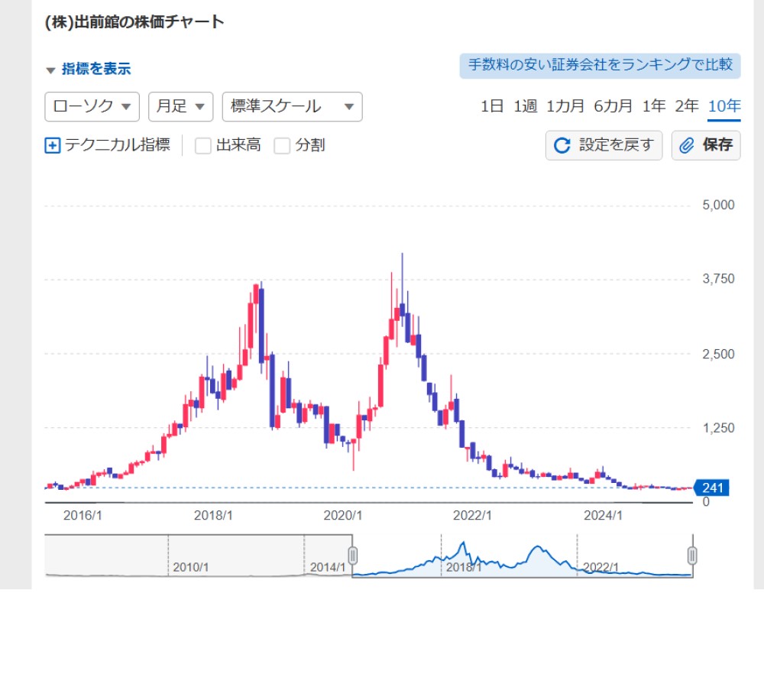Screen dimensions: 764x700
Task: Enable the 出来高 checkbox
Action: [203, 145]
